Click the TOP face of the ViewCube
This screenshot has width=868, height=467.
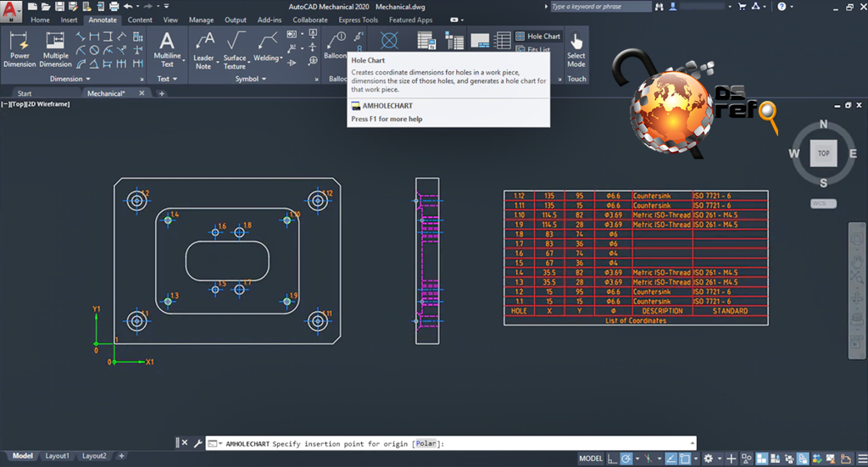tap(823, 153)
